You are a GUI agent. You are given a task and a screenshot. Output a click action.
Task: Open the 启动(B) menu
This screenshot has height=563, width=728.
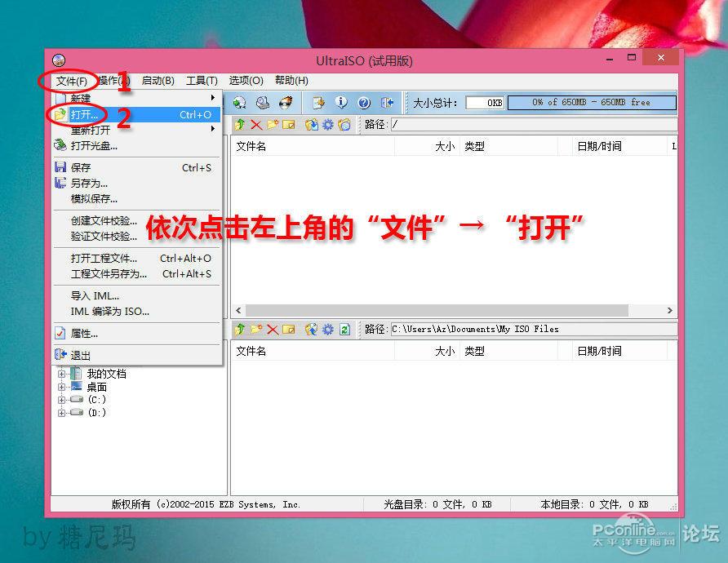pyautogui.click(x=157, y=80)
